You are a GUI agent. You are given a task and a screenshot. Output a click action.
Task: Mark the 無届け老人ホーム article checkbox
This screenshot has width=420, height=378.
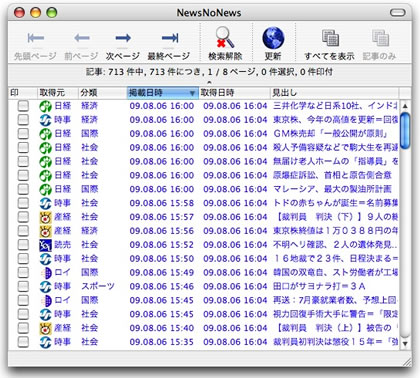[x=23, y=162]
